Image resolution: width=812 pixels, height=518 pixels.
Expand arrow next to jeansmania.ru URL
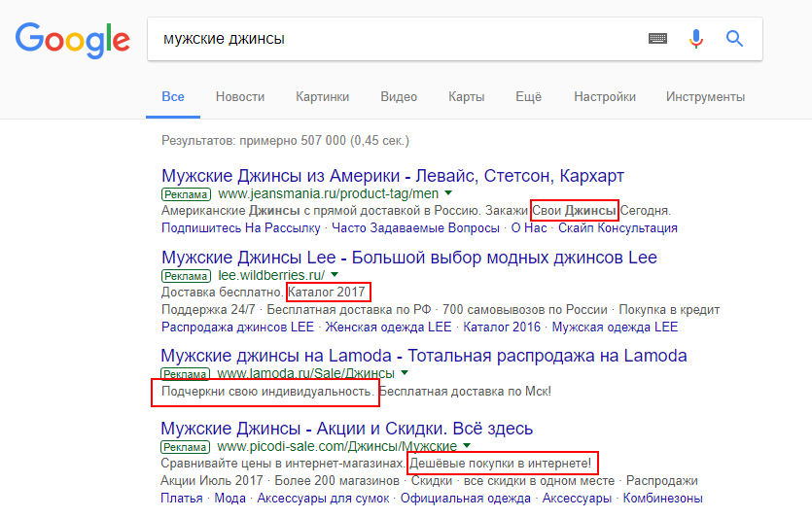pyautogui.click(x=448, y=193)
